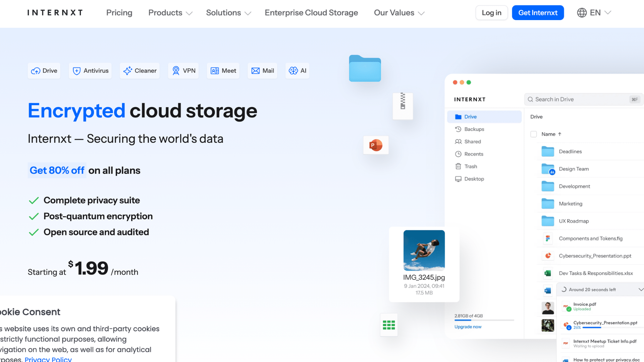Click the Internxt logo in the header

pyautogui.click(x=55, y=13)
